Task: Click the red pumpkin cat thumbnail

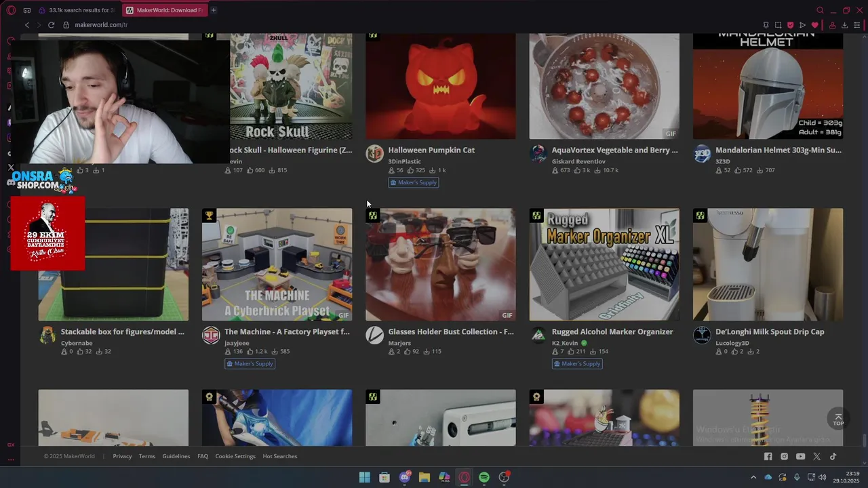Action: 441,86
